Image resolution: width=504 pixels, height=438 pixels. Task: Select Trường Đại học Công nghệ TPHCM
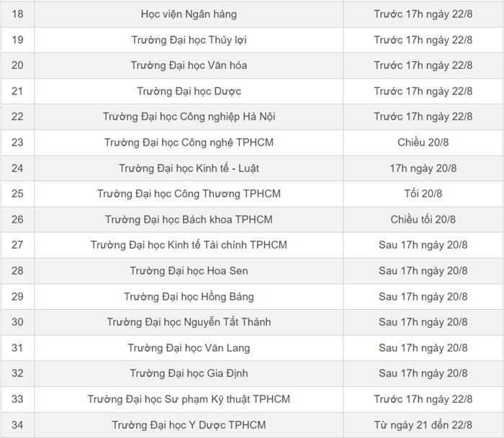[x=189, y=143]
